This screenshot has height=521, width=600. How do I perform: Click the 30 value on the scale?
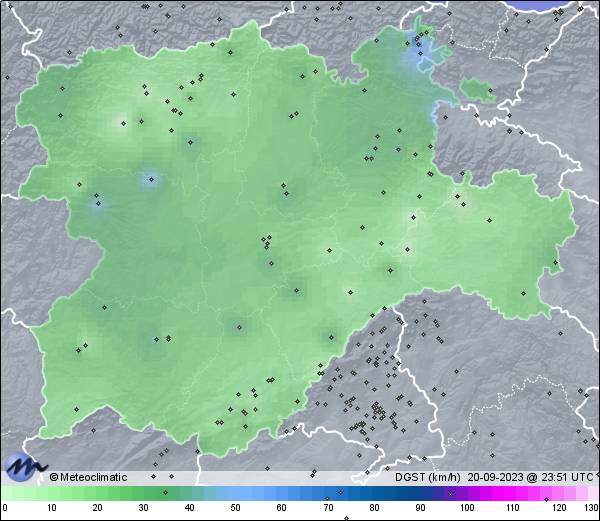click(143, 508)
